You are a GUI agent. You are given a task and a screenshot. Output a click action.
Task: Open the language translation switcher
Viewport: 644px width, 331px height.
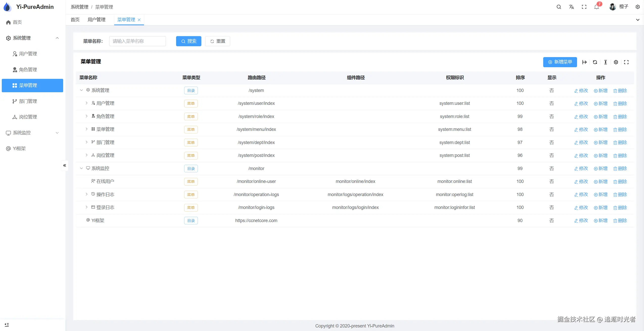(x=571, y=7)
